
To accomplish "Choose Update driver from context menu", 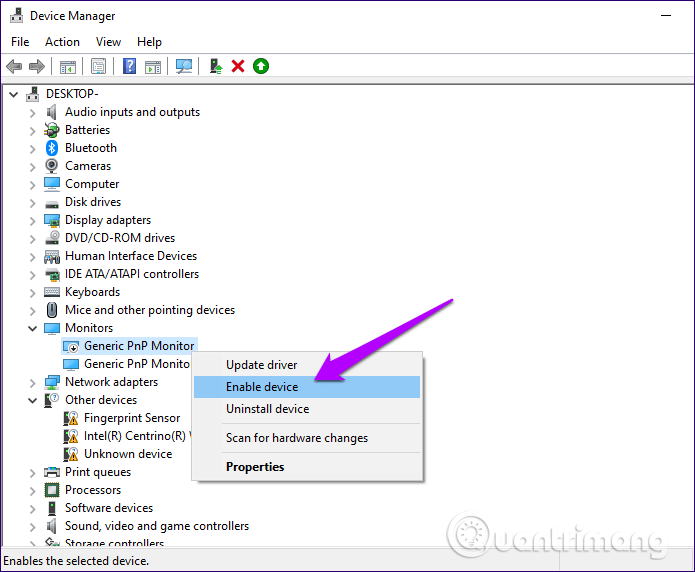I will point(307,365).
